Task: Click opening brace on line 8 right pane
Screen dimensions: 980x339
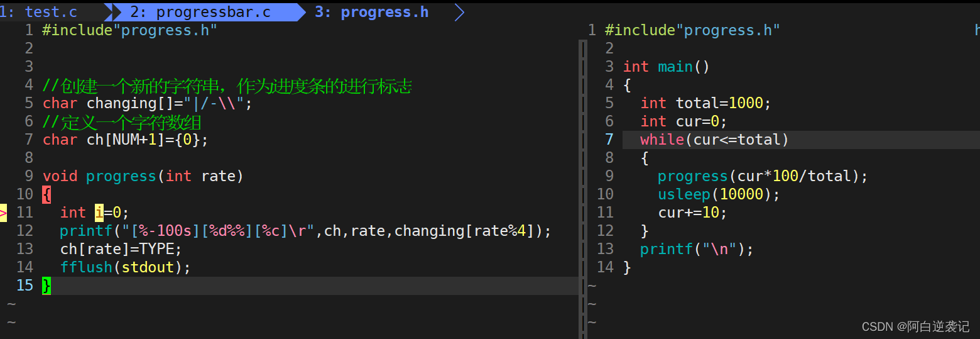Action: click(645, 158)
